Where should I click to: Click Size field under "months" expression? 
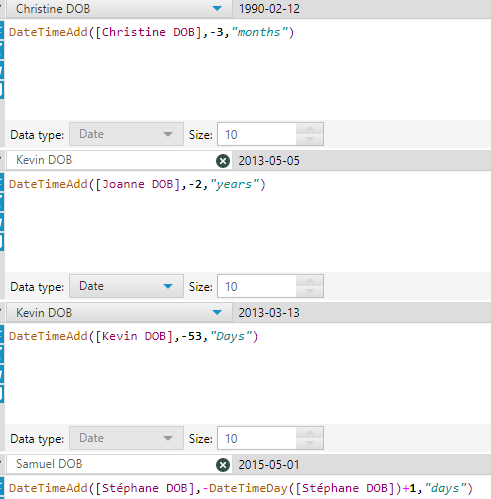pyautogui.click(x=257, y=134)
